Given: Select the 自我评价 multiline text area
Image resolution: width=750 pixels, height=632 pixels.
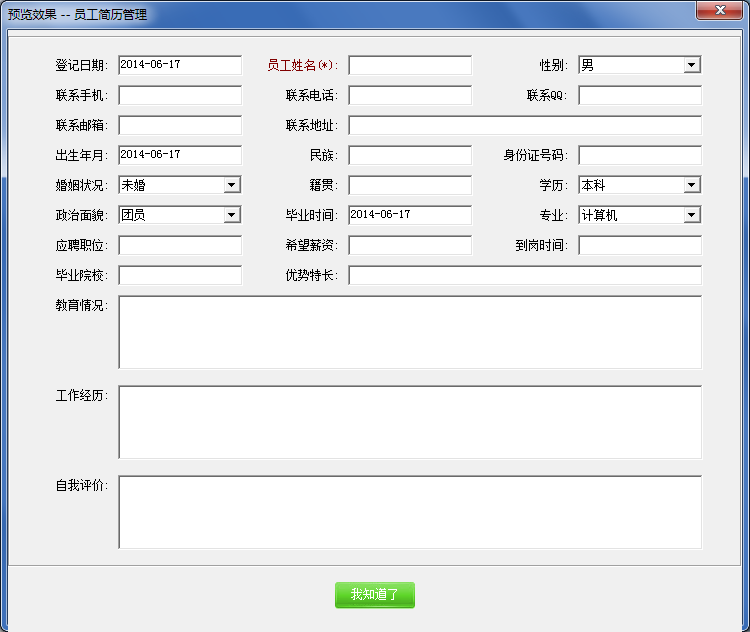Looking at the screenshot, I should 410,512.
